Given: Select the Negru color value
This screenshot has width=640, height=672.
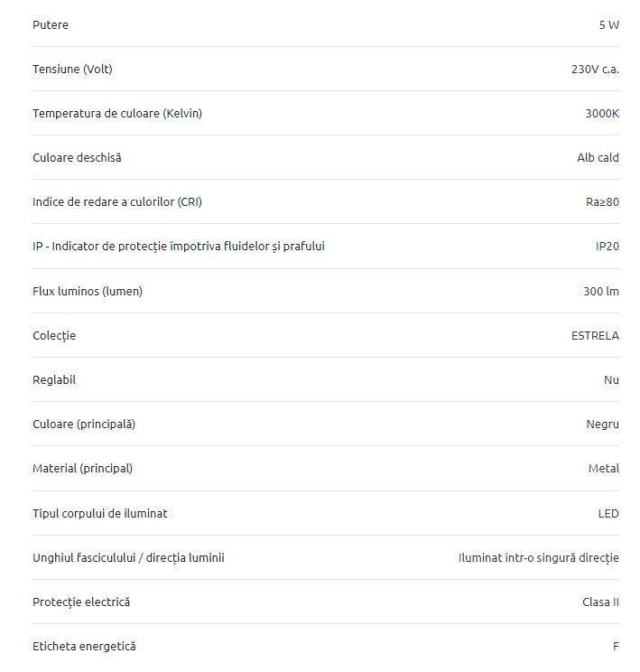Looking at the screenshot, I should pos(602,425).
